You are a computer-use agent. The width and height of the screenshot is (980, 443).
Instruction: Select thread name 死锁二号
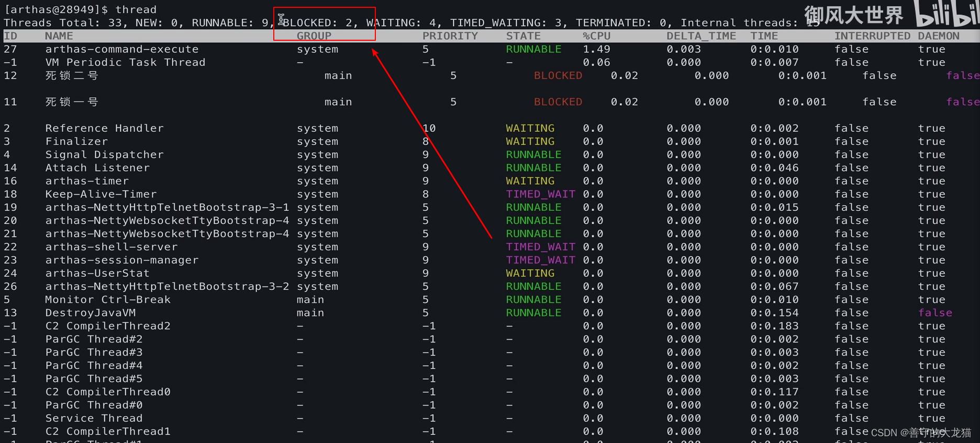coord(72,75)
